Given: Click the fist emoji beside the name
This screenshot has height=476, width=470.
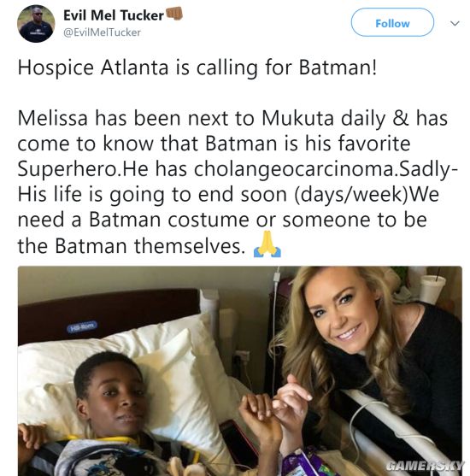Looking at the screenshot, I should (x=174, y=14).
